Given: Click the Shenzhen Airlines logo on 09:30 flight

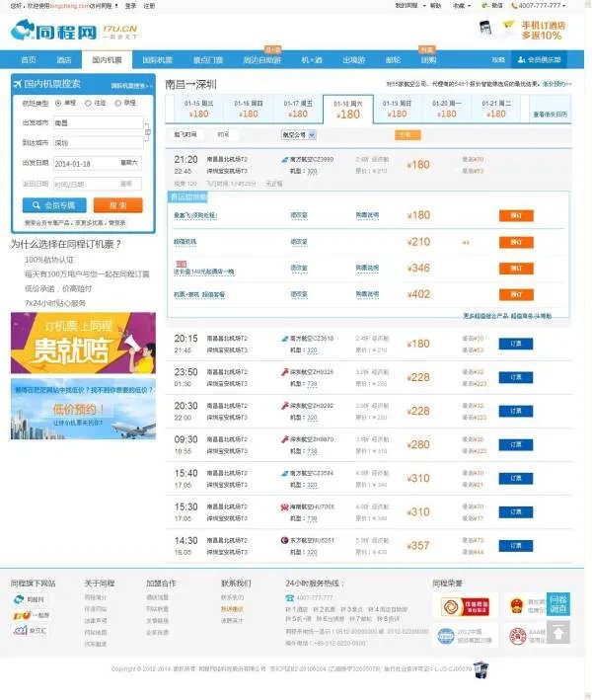Looking at the screenshot, I should 284,439.
